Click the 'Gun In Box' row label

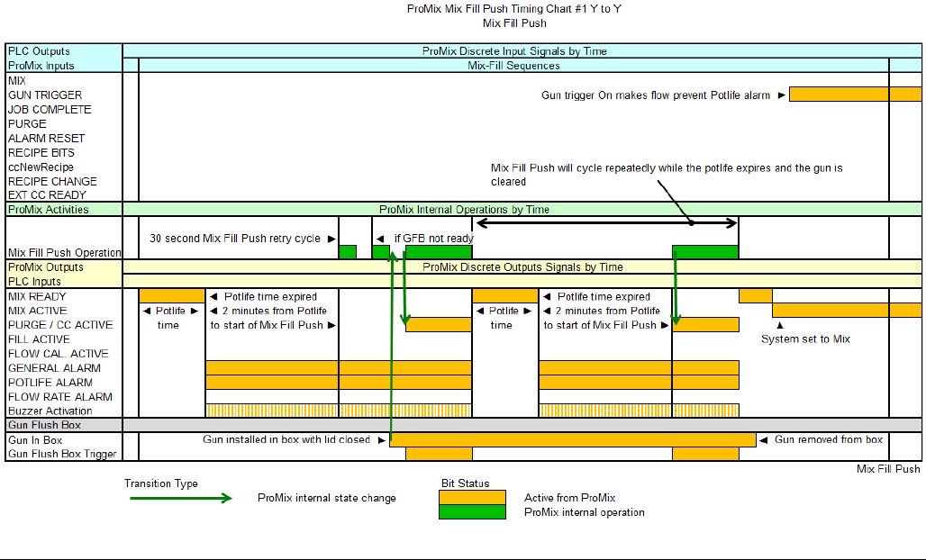click(x=35, y=439)
